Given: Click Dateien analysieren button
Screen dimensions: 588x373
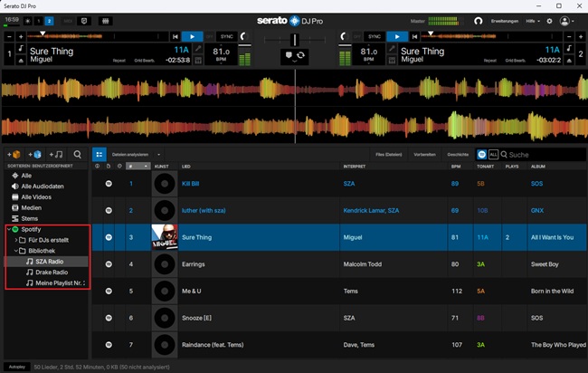Looking at the screenshot, I should (x=130, y=155).
